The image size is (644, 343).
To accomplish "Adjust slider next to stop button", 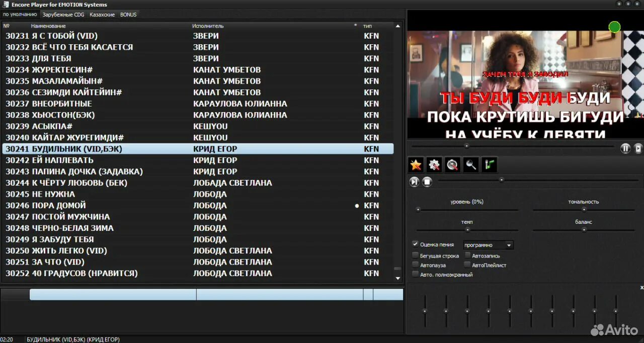I will point(538,180).
